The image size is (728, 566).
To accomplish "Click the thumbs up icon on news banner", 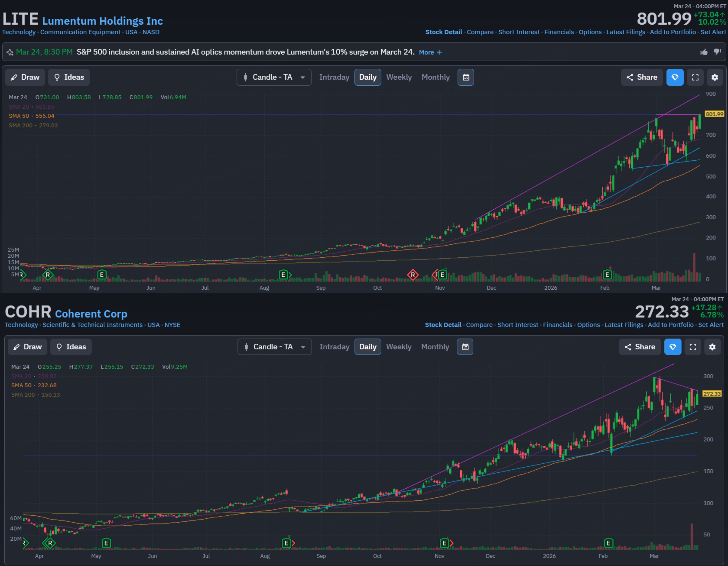I will 704,52.
